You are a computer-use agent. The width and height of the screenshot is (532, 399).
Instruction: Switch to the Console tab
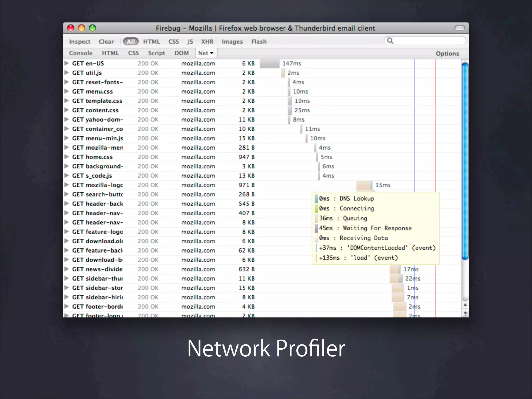81,53
